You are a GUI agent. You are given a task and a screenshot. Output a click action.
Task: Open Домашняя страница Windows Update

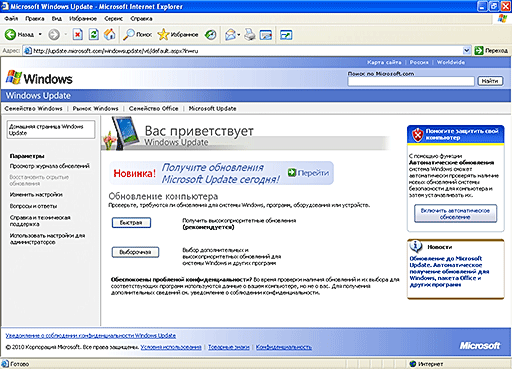tap(51, 130)
